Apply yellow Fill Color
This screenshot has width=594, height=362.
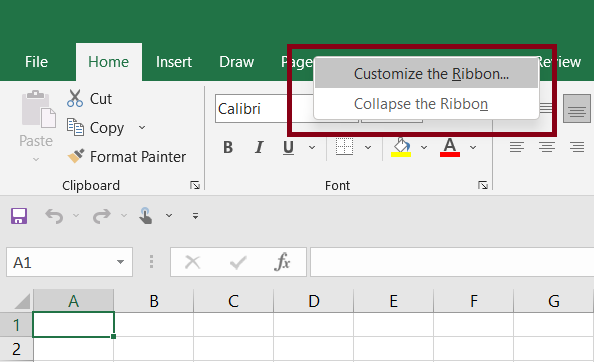401,147
